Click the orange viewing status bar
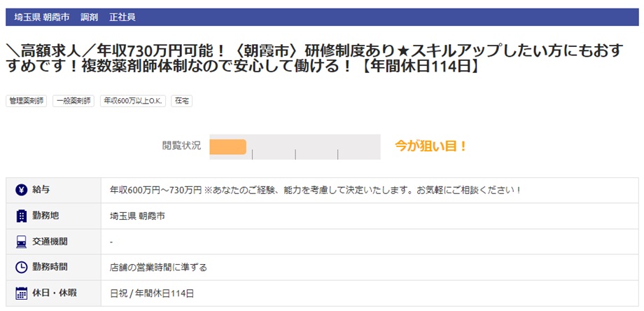The width and height of the screenshot is (644, 311). (228, 146)
